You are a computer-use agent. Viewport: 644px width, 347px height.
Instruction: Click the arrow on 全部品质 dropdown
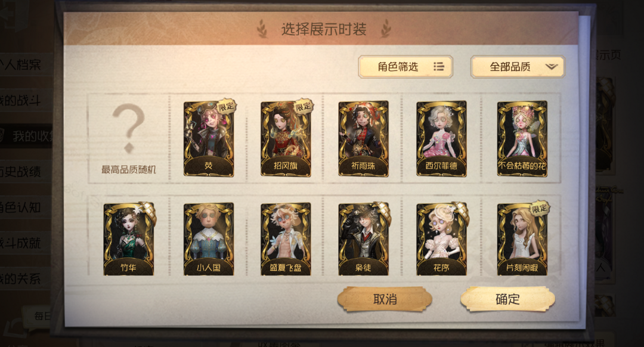[551, 67]
